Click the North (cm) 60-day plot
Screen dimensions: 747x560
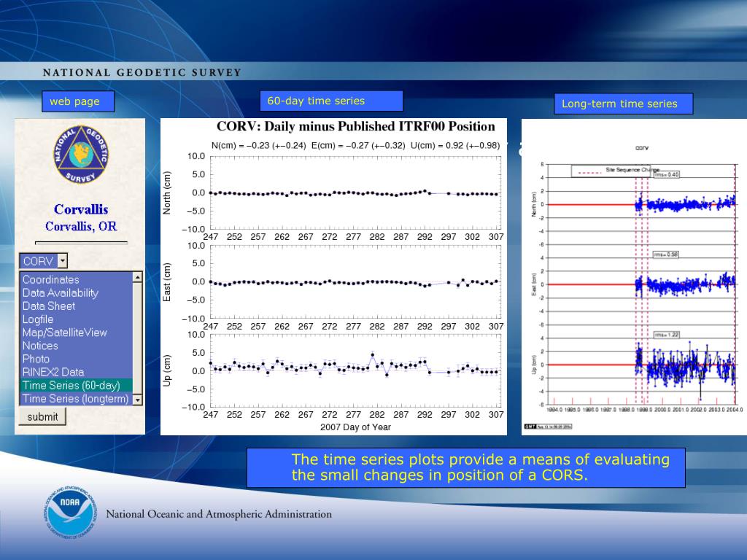coord(355,192)
